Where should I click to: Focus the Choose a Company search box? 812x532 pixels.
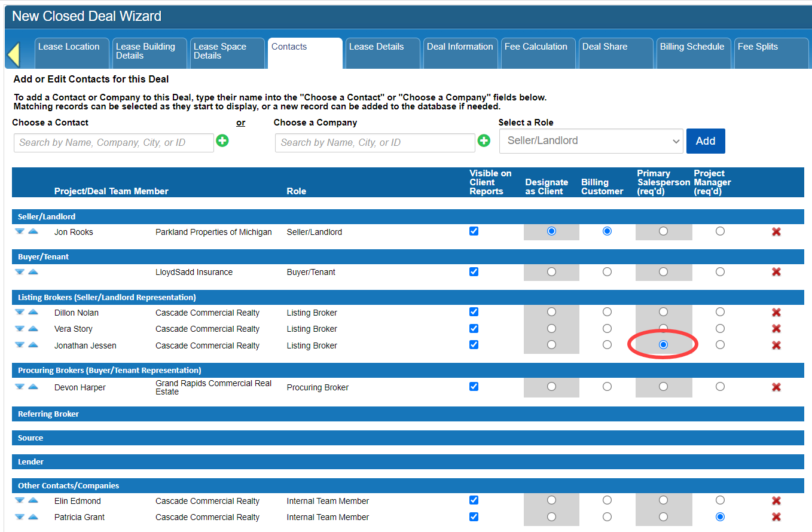pyautogui.click(x=375, y=143)
